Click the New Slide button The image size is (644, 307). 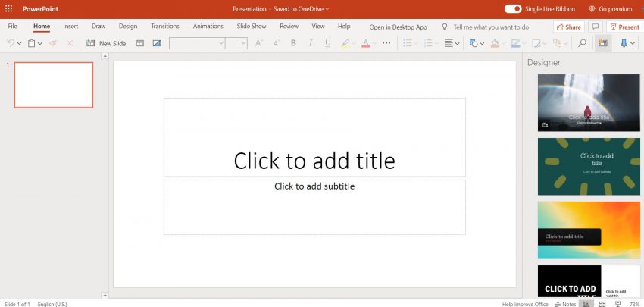click(106, 43)
